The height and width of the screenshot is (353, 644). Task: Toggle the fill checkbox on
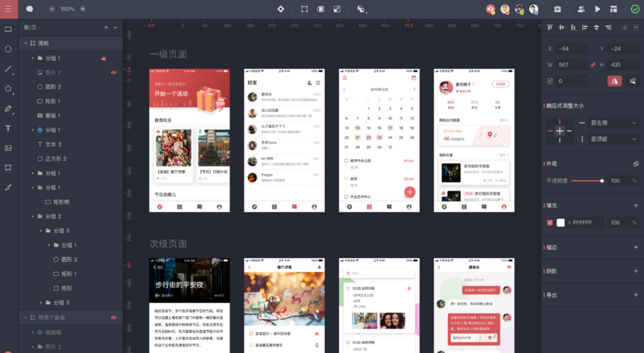click(x=550, y=222)
